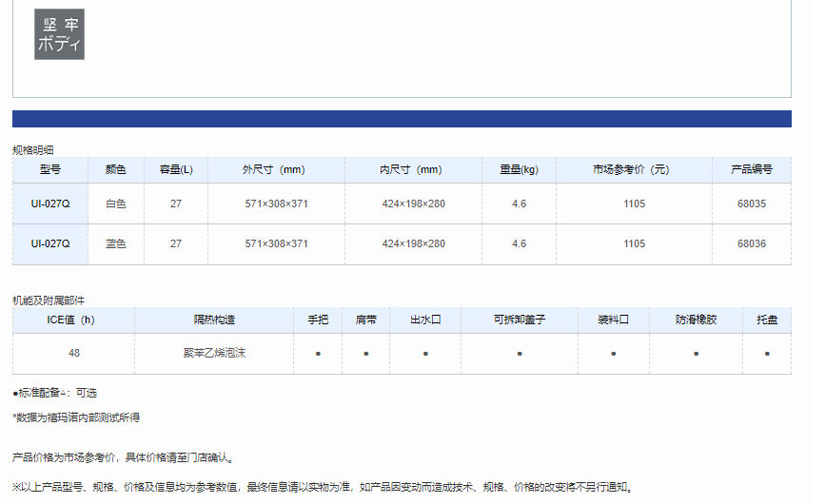Click weight 4.6 in the 白色 row
The height and width of the screenshot is (504, 825).
click(x=520, y=204)
